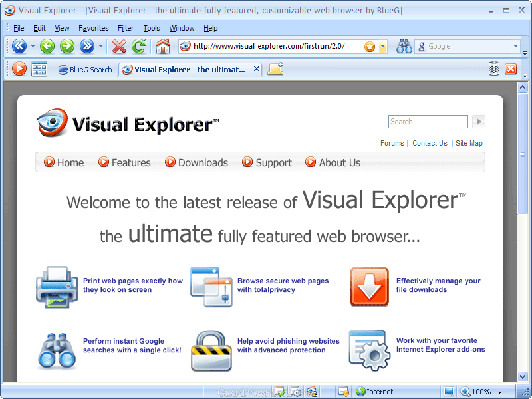Click the orange play button on tab bar

point(19,69)
